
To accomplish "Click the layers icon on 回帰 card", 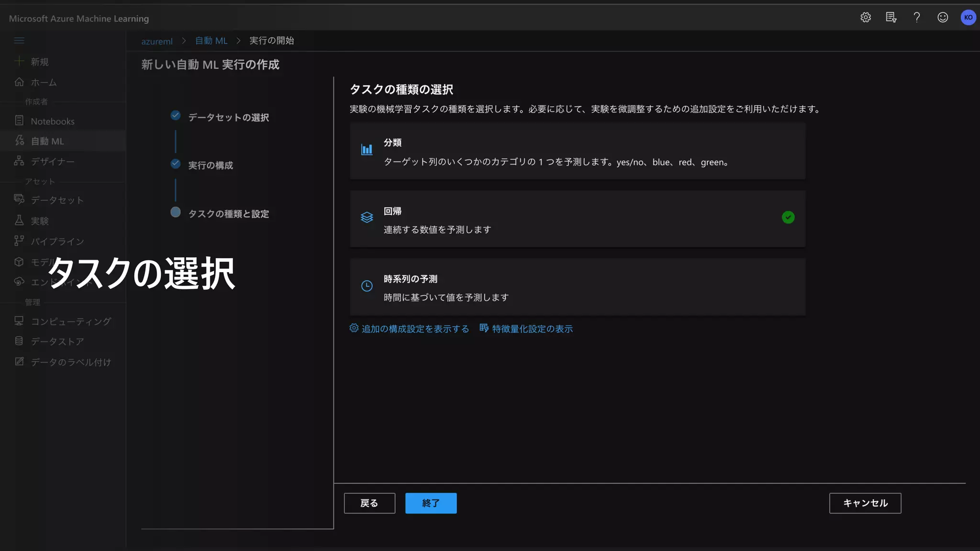I will (367, 218).
